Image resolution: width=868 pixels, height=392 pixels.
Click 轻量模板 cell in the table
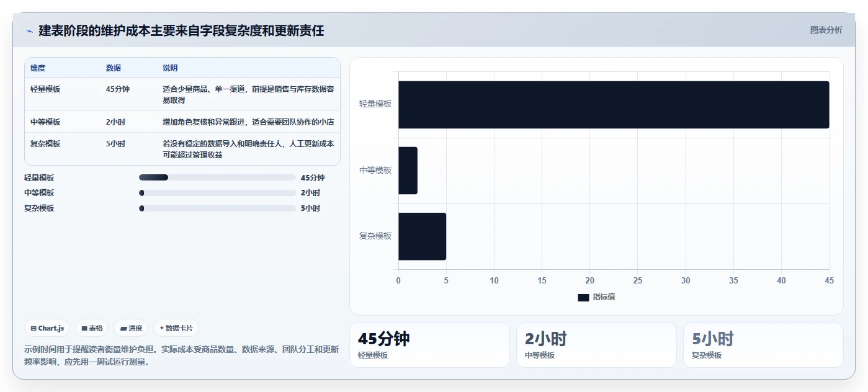(x=45, y=89)
